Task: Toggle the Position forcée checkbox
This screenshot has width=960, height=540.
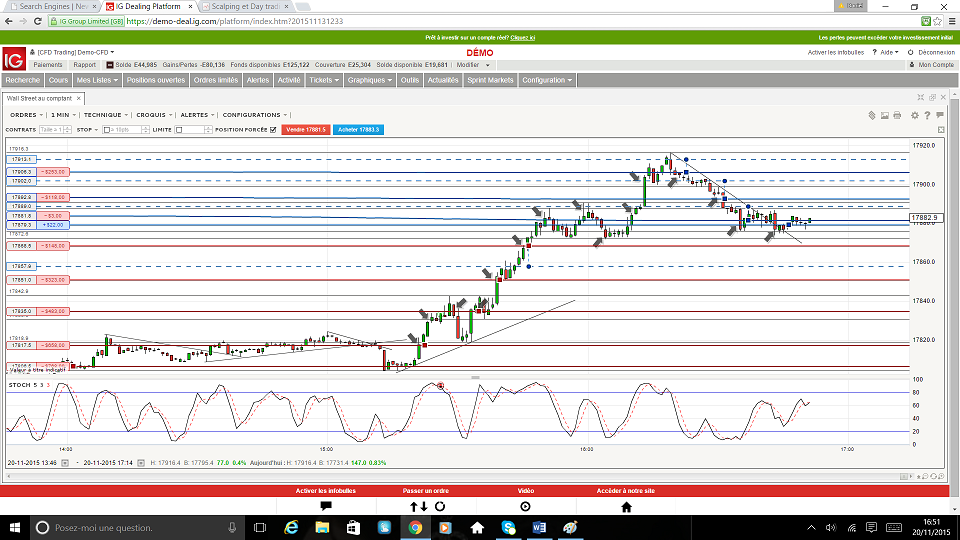Action: pyautogui.click(x=273, y=130)
